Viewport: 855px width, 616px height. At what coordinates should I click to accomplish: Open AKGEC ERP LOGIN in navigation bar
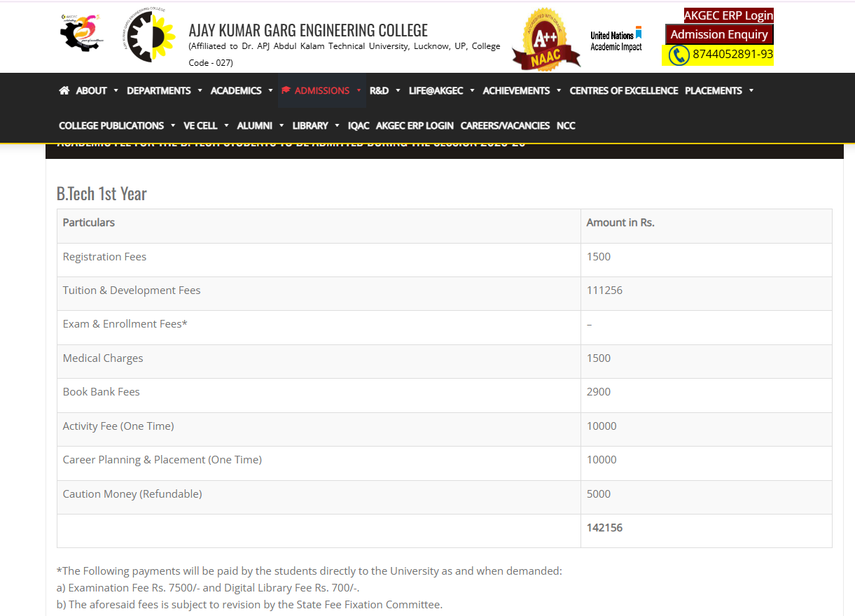click(415, 125)
